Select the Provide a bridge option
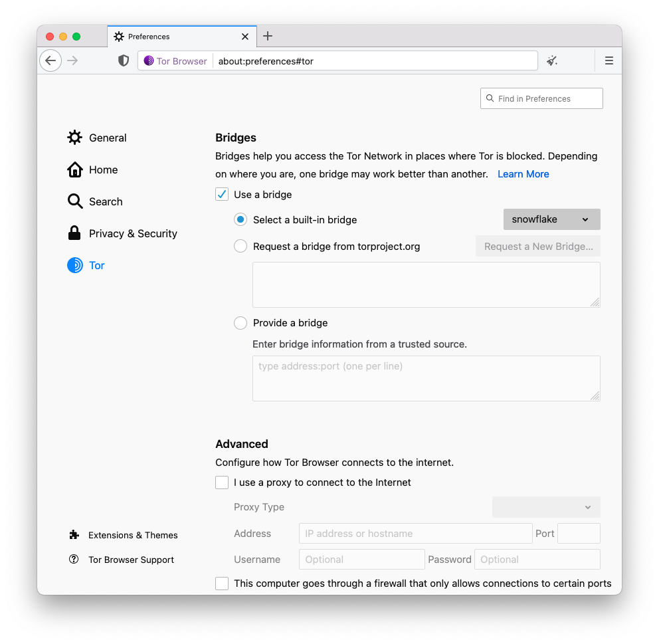This screenshot has width=659, height=644. pos(240,323)
